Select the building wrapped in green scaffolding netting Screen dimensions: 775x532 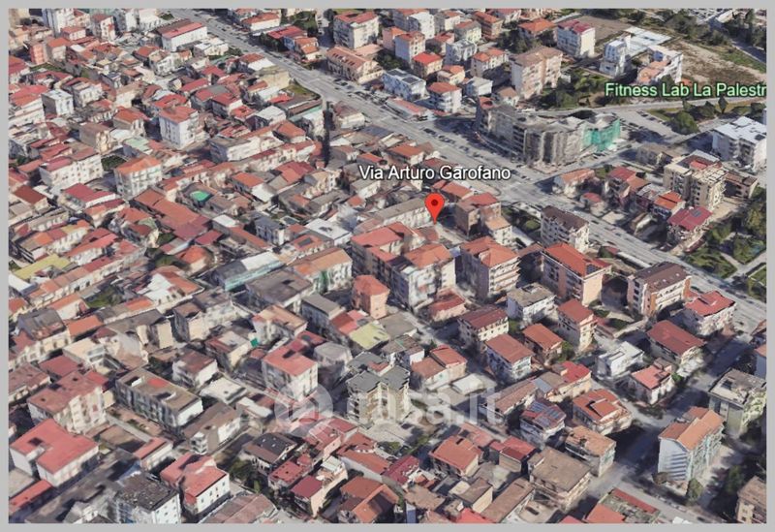(x=603, y=134)
